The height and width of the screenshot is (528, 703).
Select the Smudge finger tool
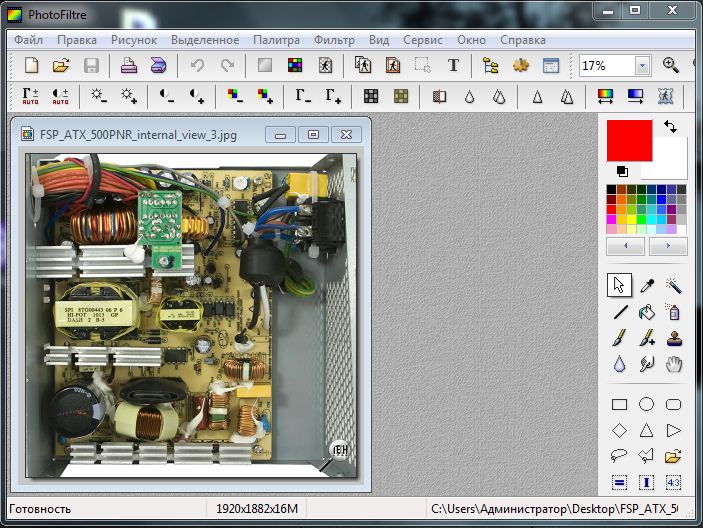click(647, 364)
